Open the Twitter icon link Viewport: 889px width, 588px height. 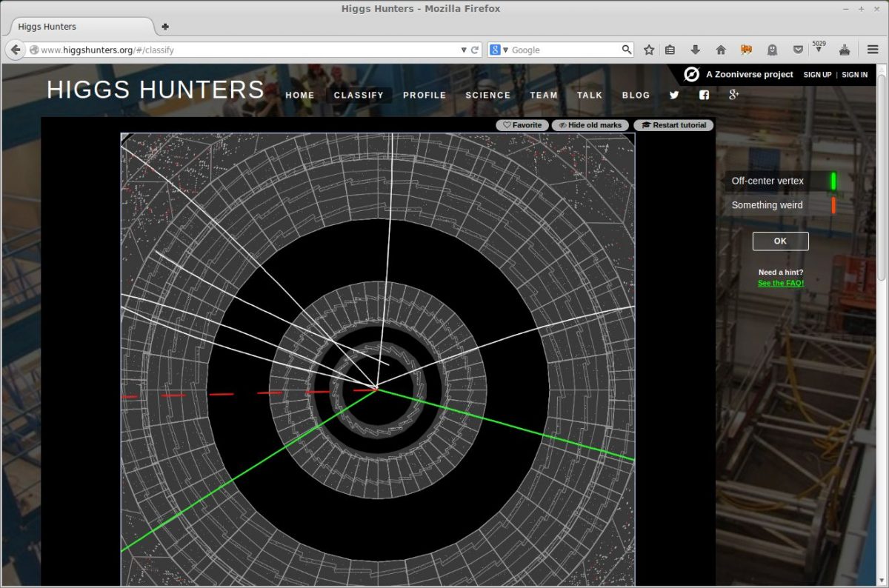674,95
